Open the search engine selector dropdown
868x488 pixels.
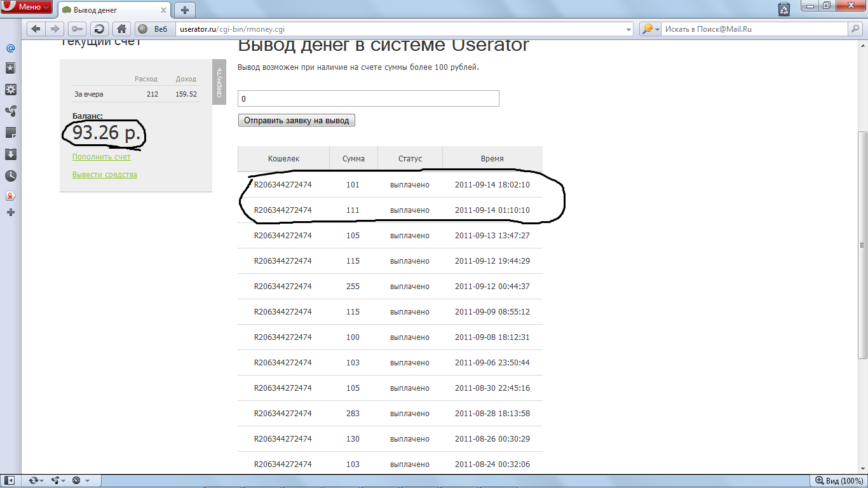[650, 29]
